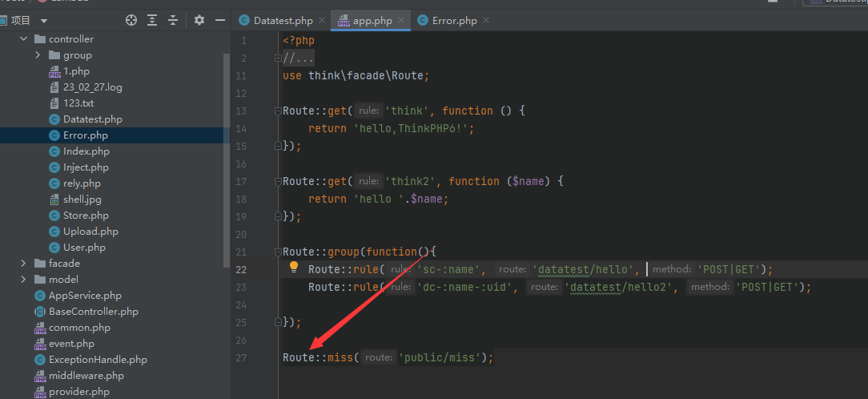The image size is (868, 399).
Task: Fold the Route::group block at line 21
Action: (x=278, y=252)
